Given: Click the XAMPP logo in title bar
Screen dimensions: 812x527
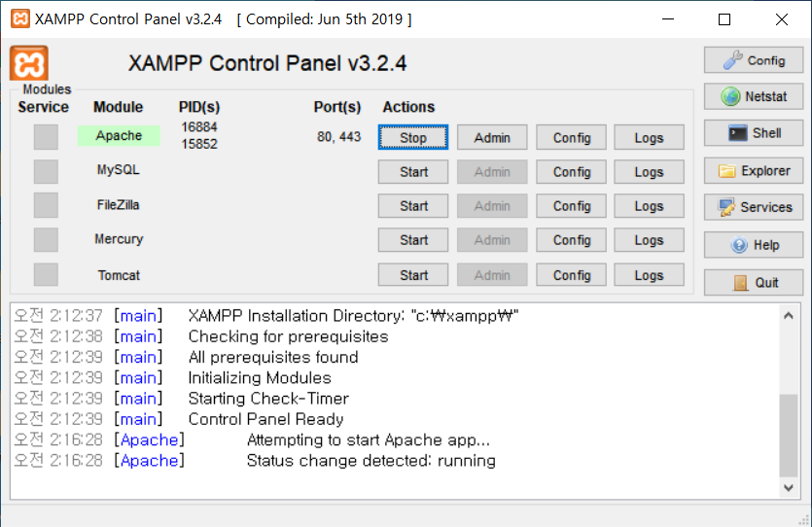Looking at the screenshot, I should pyautogui.click(x=20, y=18).
